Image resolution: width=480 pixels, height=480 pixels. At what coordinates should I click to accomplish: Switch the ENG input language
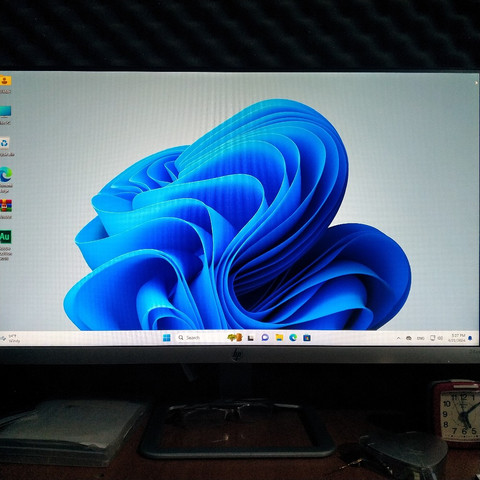421,338
